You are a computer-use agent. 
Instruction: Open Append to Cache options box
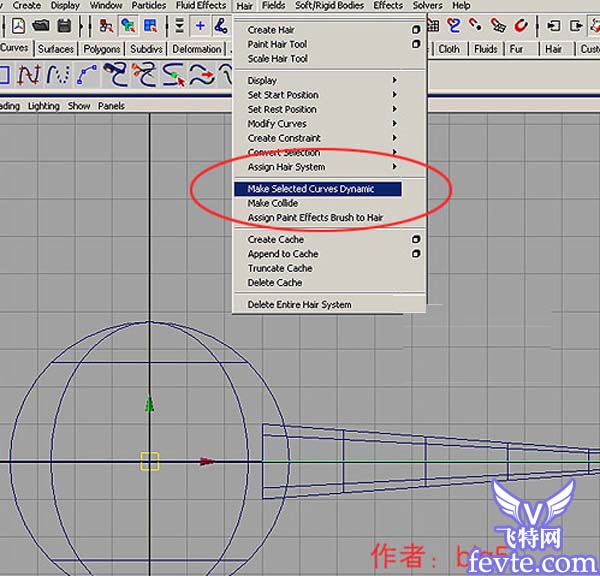(x=416, y=254)
